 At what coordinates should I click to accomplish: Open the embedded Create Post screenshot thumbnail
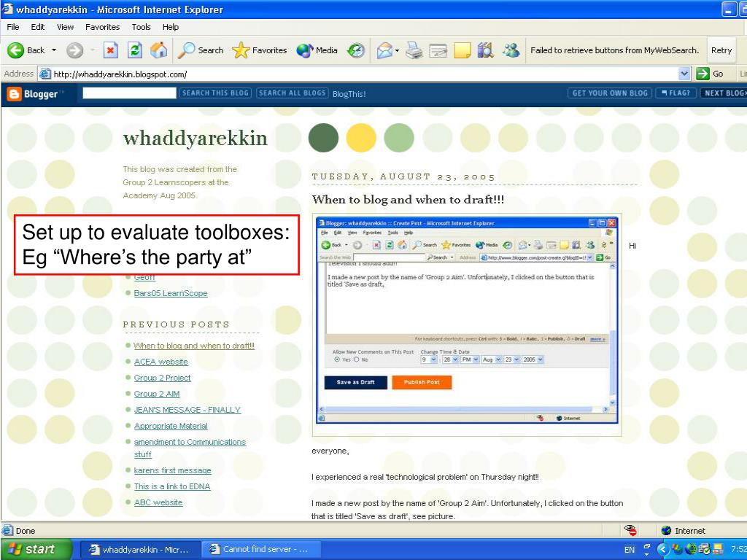point(467,319)
